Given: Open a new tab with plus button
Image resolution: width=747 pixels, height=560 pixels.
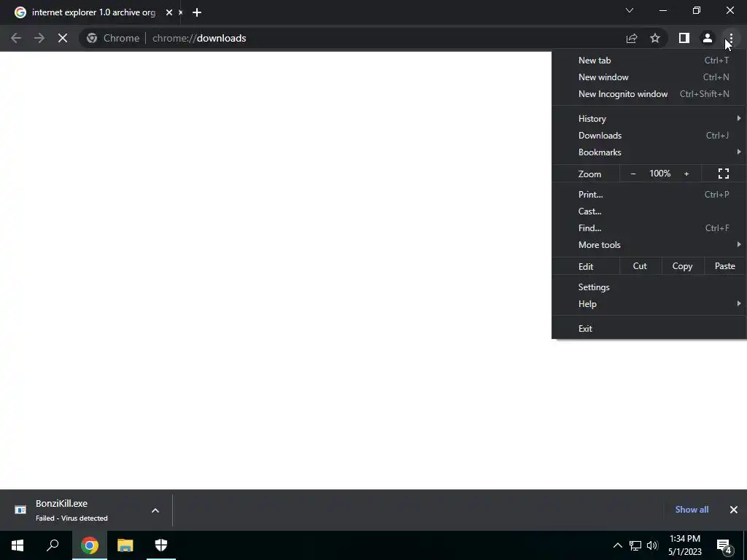Looking at the screenshot, I should pos(197,12).
